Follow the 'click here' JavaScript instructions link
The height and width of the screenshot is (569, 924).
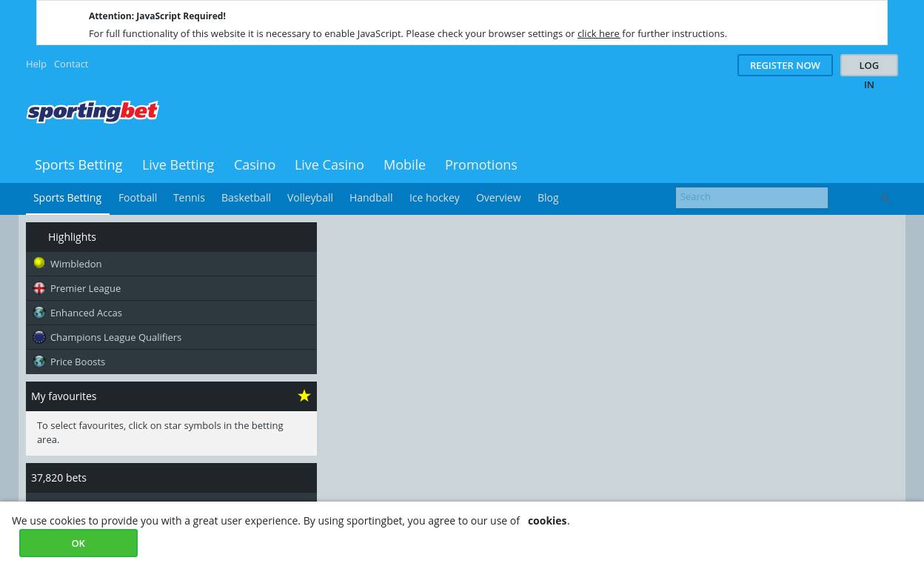[x=598, y=33]
